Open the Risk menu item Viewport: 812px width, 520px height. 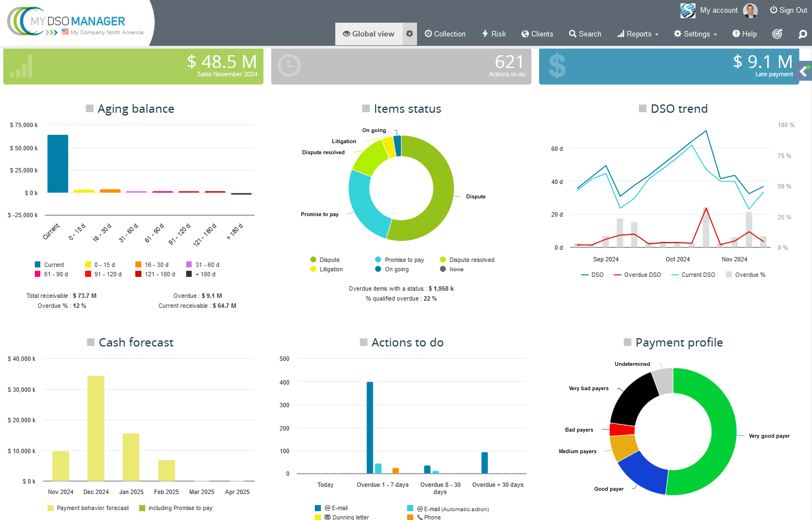[x=494, y=34]
